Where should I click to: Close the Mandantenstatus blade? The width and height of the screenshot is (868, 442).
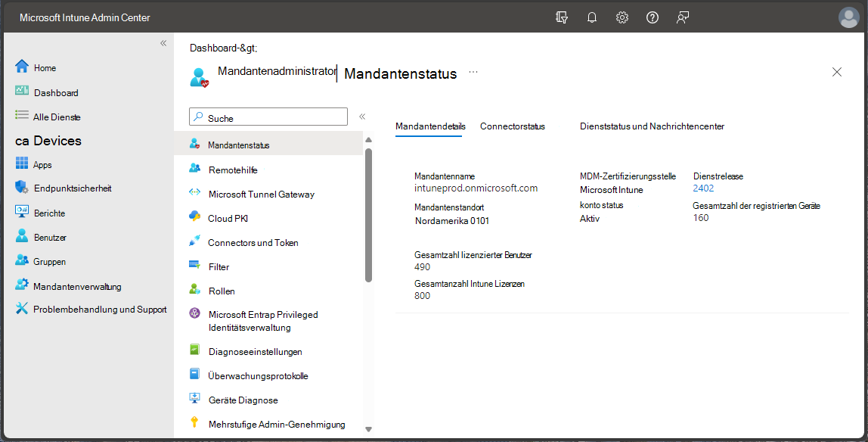[837, 72]
